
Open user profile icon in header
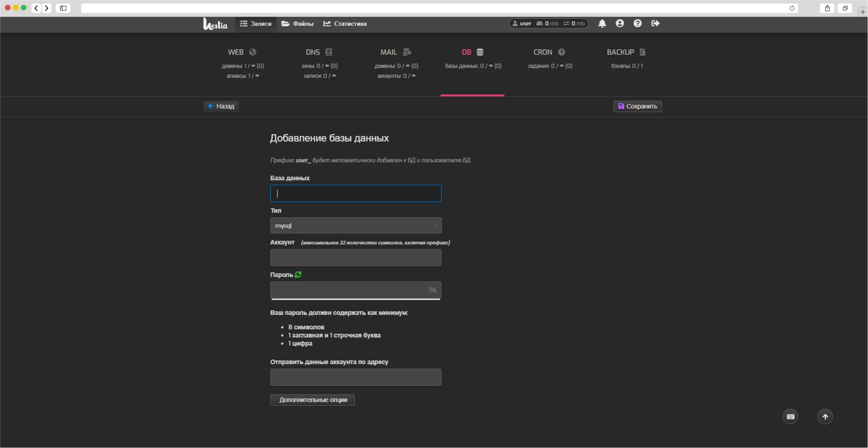point(619,23)
